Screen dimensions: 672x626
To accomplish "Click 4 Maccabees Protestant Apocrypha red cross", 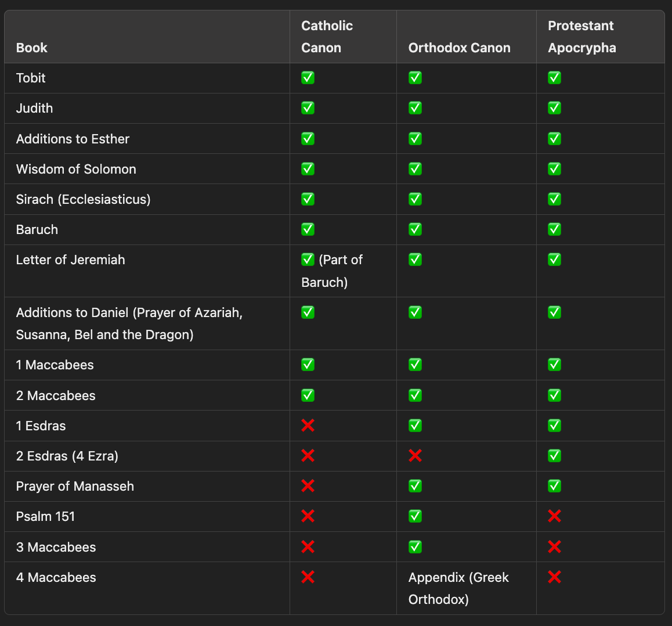I will [x=554, y=577].
